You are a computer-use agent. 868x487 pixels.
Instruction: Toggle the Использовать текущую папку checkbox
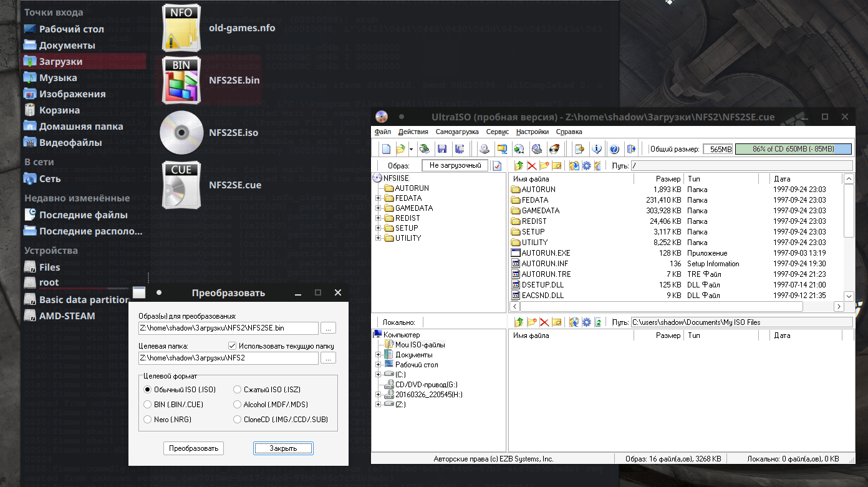tap(233, 346)
